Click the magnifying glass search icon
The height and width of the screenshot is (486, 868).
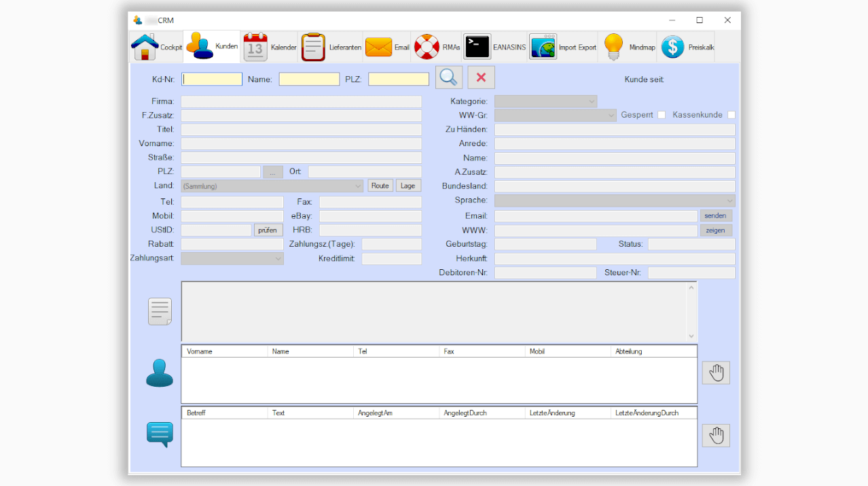pyautogui.click(x=448, y=77)
